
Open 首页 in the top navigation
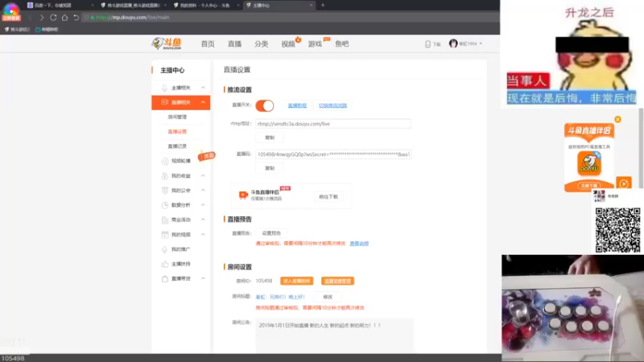pos(208,44)
